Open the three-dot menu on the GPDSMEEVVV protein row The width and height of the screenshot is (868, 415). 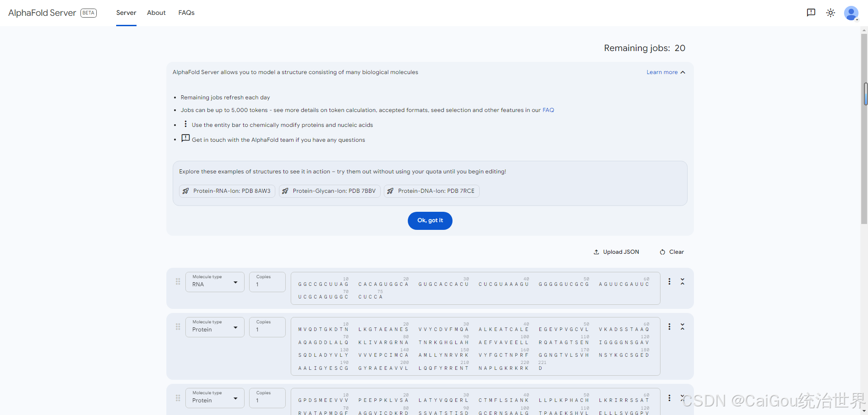pos(670,398)
